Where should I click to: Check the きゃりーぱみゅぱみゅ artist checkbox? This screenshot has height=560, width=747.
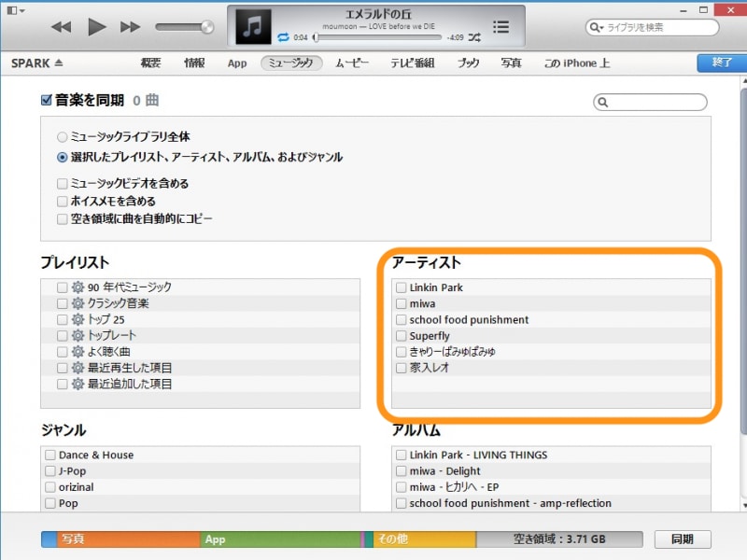tap(402, 352)
